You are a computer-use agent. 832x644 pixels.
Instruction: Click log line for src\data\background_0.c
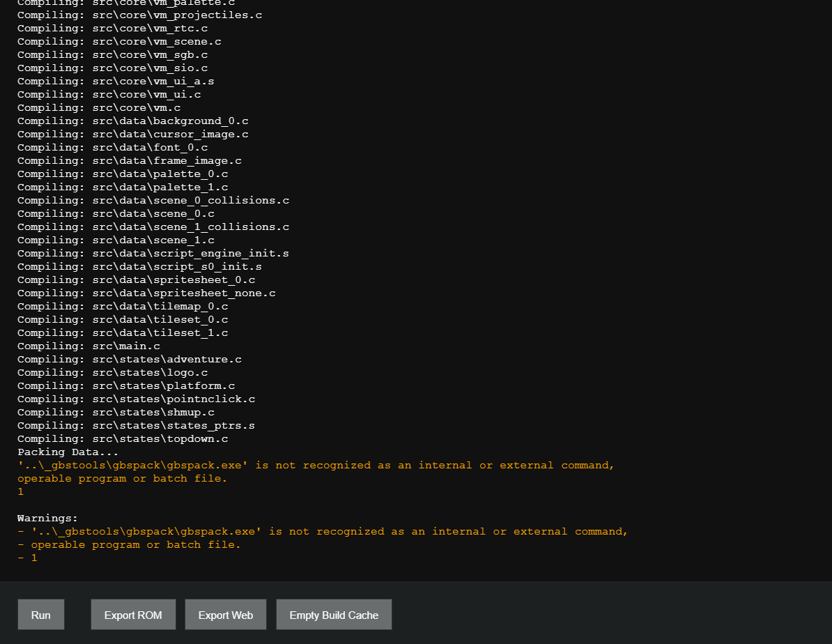(132, 121)
